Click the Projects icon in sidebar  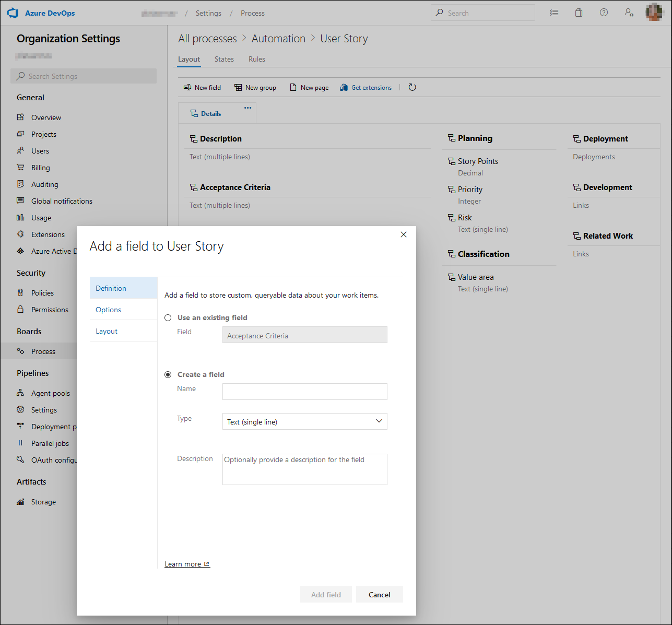coord(20,134)
